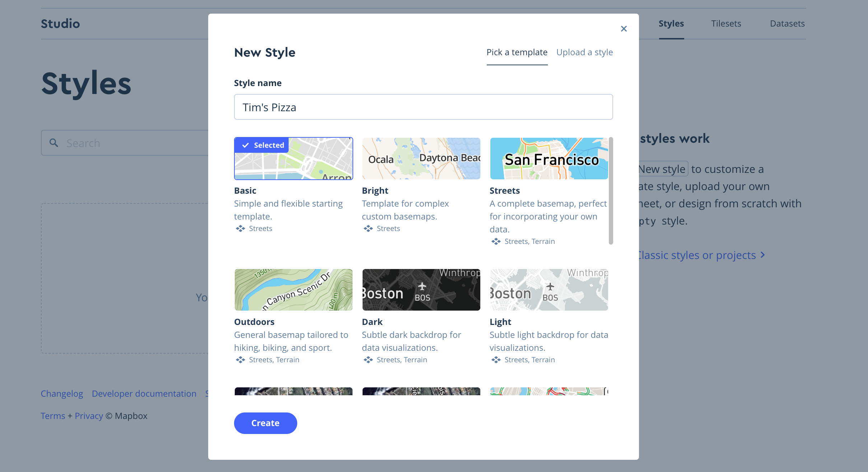Click tileset icon under Basic template
868x472 pixels.
[240, 228]
